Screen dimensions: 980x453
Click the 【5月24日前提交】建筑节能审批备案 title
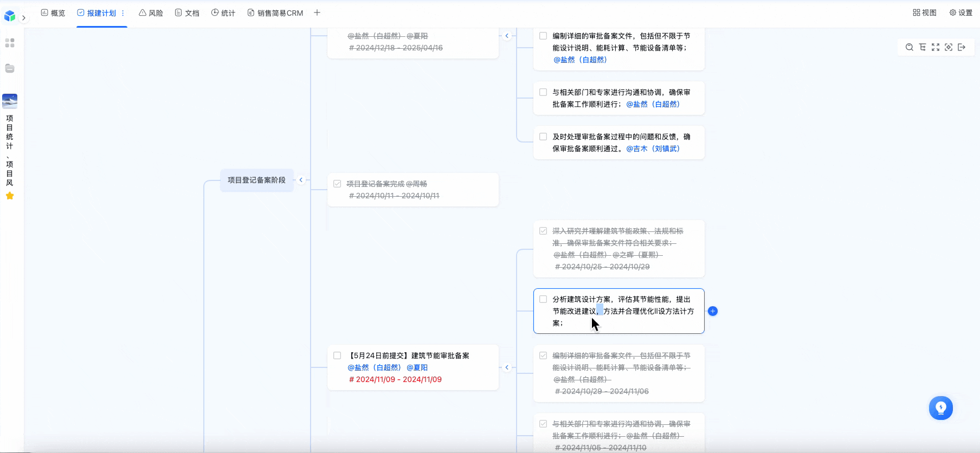(x=409, y=355)
